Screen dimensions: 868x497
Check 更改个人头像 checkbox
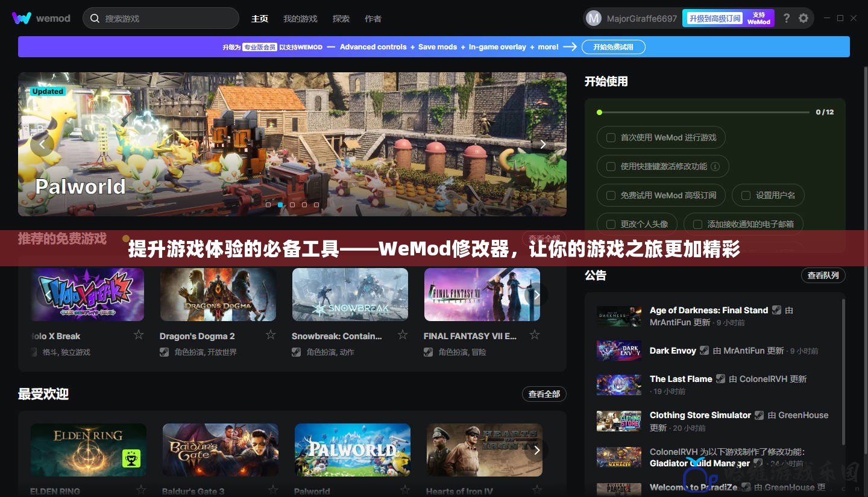click(611, 224)
